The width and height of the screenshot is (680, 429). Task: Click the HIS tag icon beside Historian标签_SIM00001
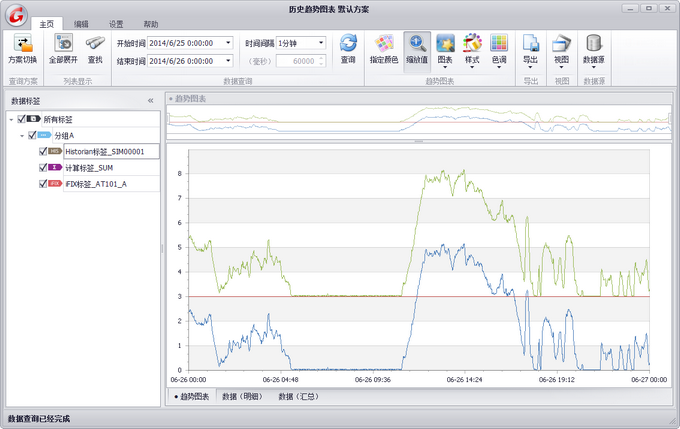55,151
